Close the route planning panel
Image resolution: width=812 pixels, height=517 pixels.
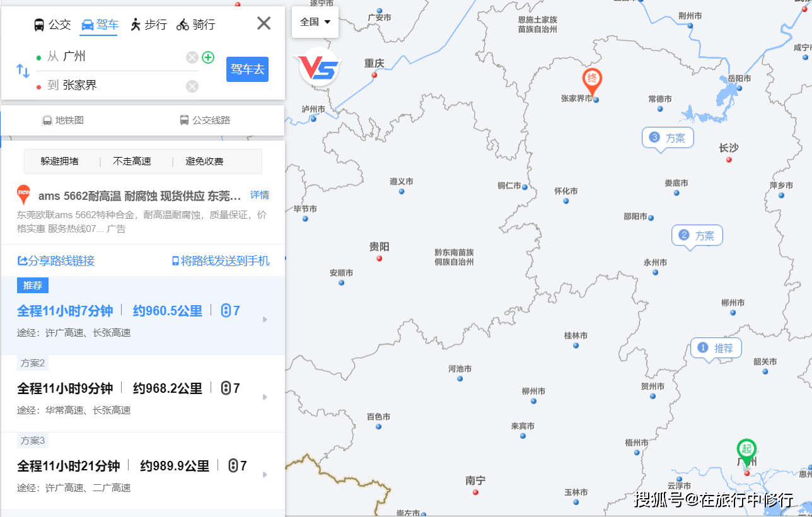click(x=264, y=23)
